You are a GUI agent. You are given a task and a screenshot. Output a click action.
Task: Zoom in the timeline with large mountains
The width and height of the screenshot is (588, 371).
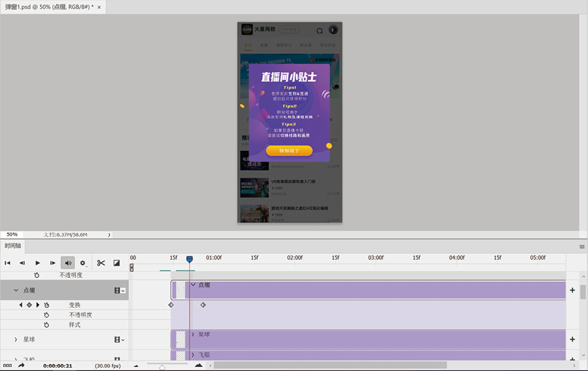click(x=199, y=365)
